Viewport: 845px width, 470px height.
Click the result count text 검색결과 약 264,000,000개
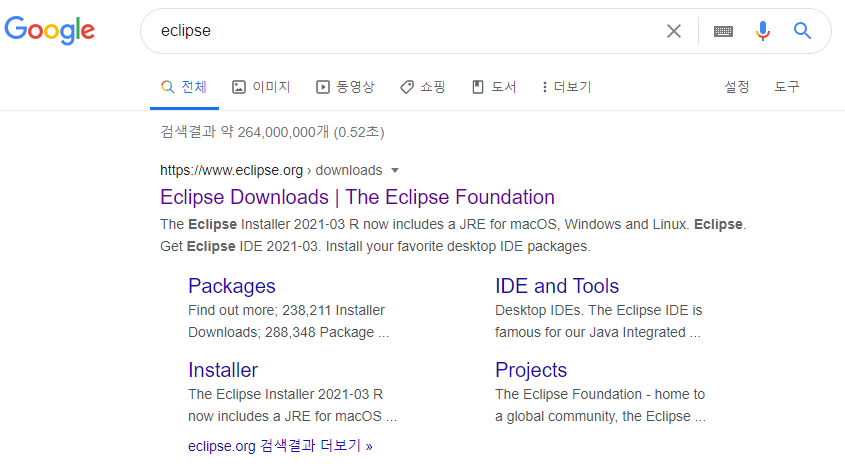(245, 132)
